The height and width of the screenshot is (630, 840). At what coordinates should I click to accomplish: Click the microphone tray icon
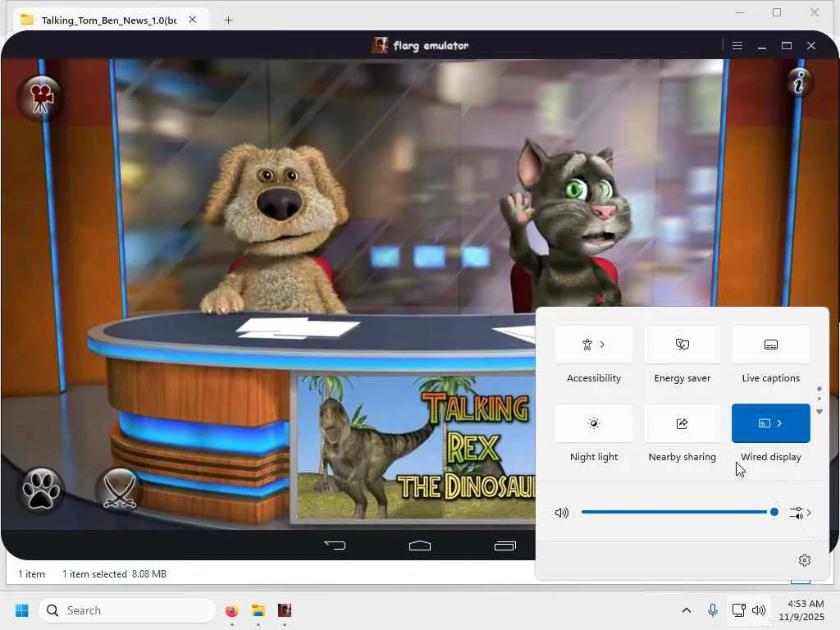coord(713,610)
